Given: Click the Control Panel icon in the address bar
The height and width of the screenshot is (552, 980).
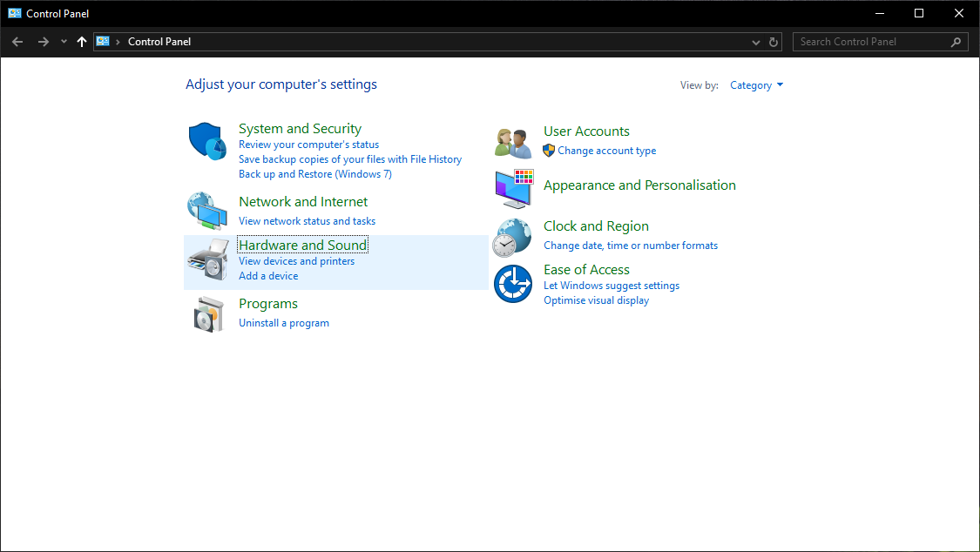Looking at the screenshot, I should click(x=104, y=41).
